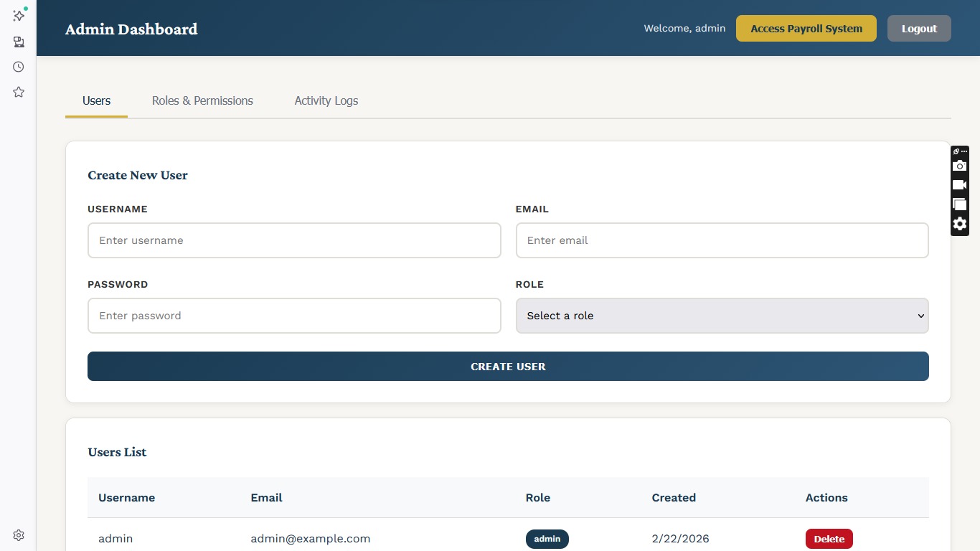Delete the admin user row
980x551 pixels.
tap(829, 539)
